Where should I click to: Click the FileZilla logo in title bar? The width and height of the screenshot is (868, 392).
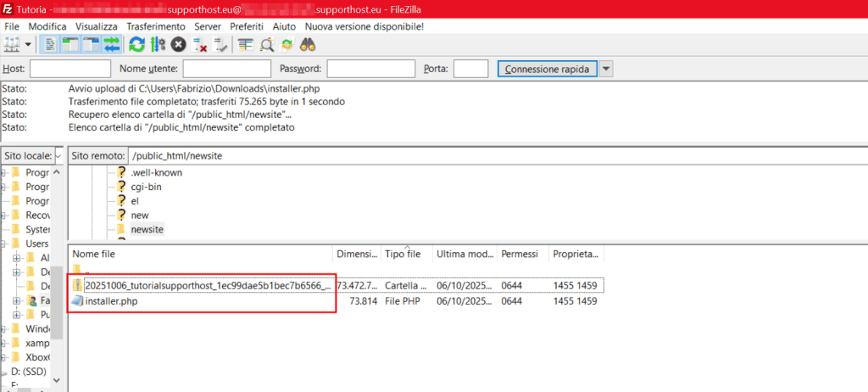tap(8, 10)
